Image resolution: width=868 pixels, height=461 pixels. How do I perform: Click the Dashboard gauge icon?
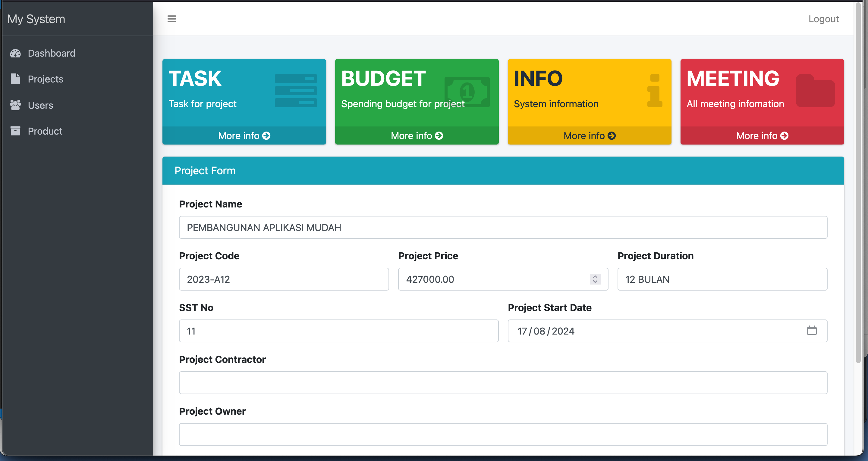[x=15, y=53]
